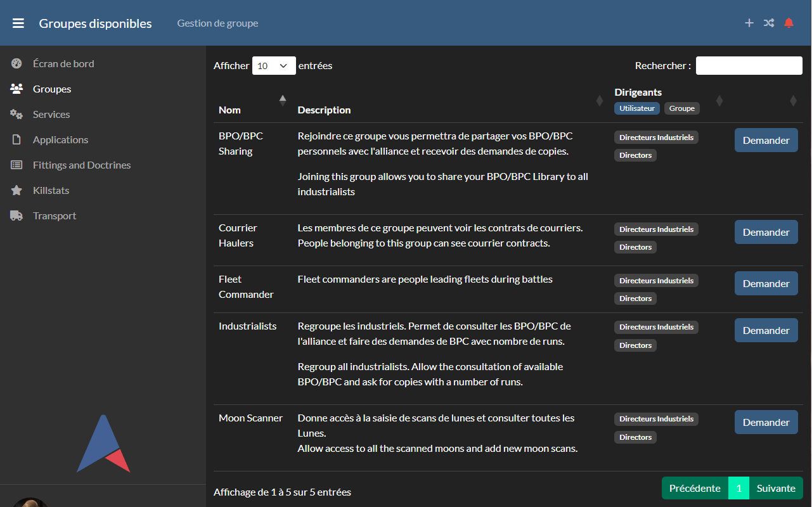Click the Transport truck icon
This screenshot has height=507, width=812.
point(16,215)
